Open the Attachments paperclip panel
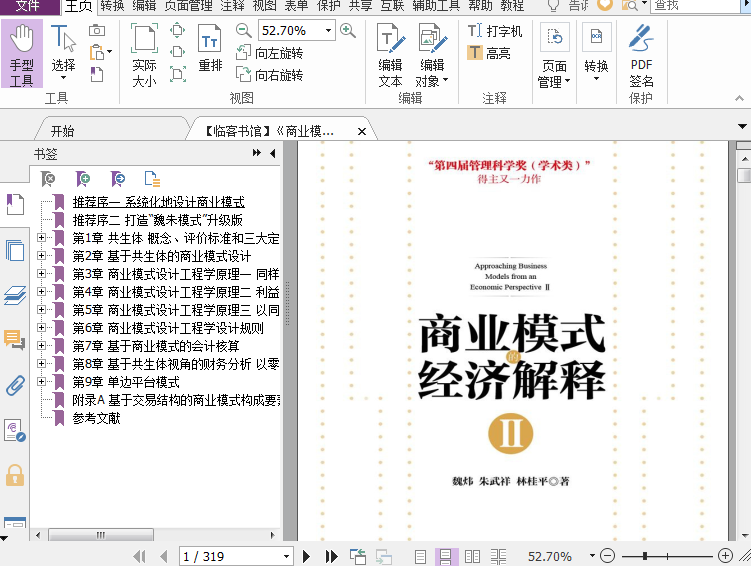Viewport: 751px width, 566px height. (x=15, y=385)
